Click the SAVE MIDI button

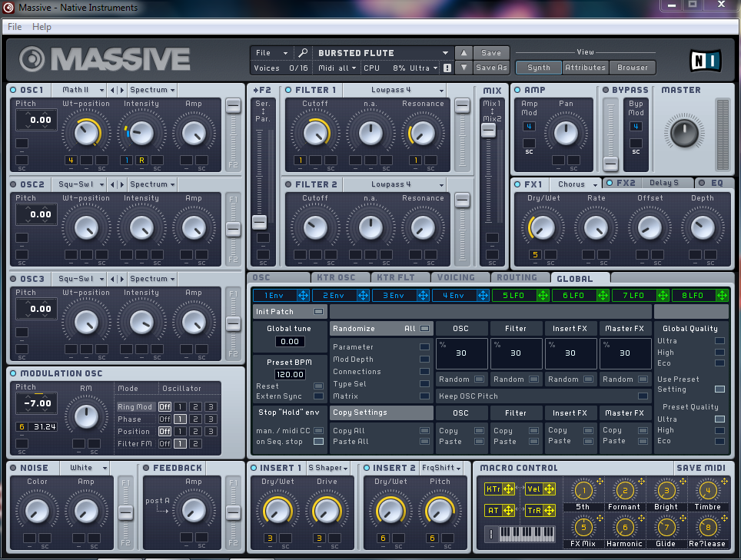point(701,468)
